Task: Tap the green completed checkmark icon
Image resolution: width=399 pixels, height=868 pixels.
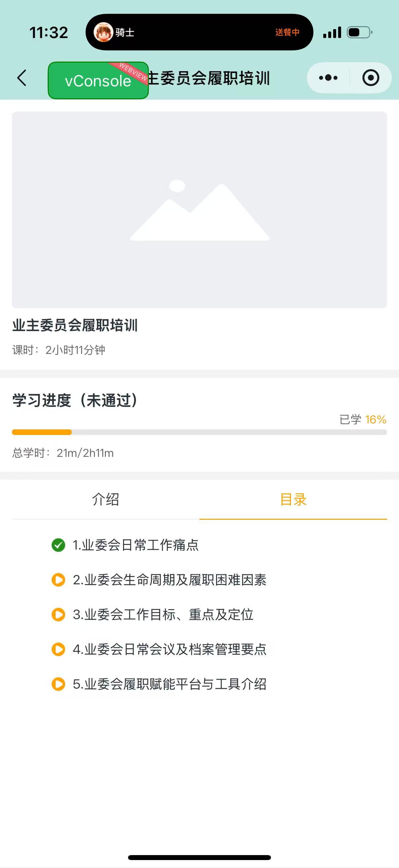Action: pos(58,545)
